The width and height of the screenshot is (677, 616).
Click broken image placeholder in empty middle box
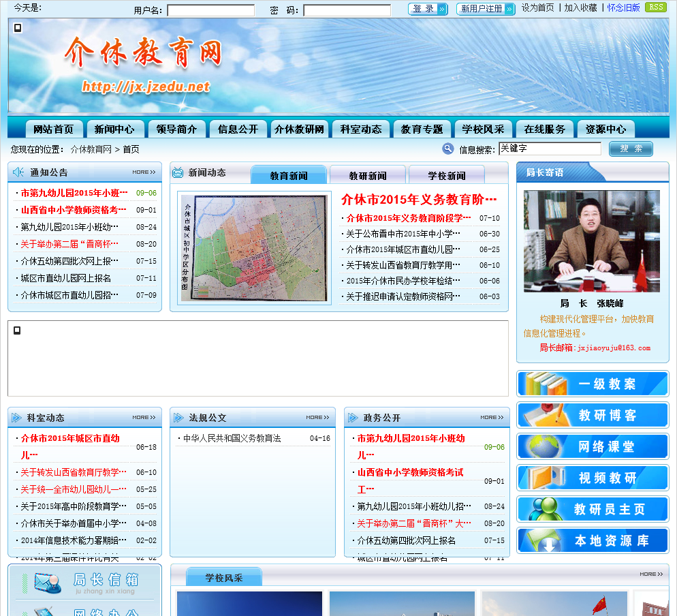point(17,330)
